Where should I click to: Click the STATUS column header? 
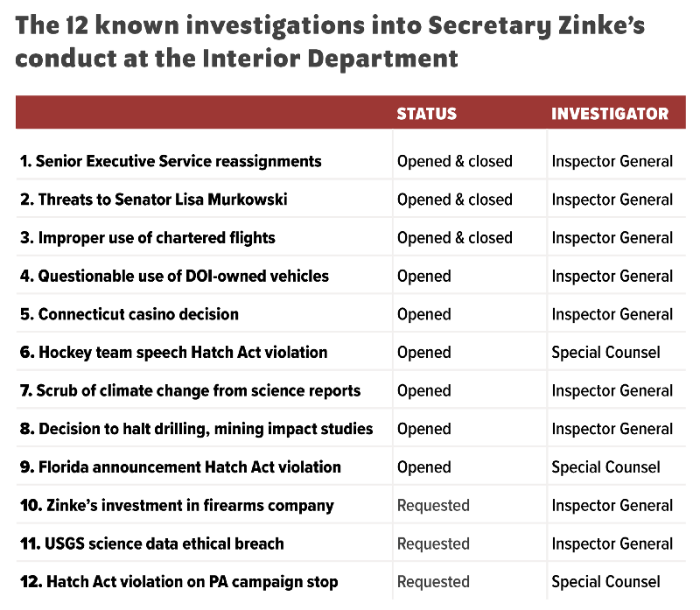[427, 114]
